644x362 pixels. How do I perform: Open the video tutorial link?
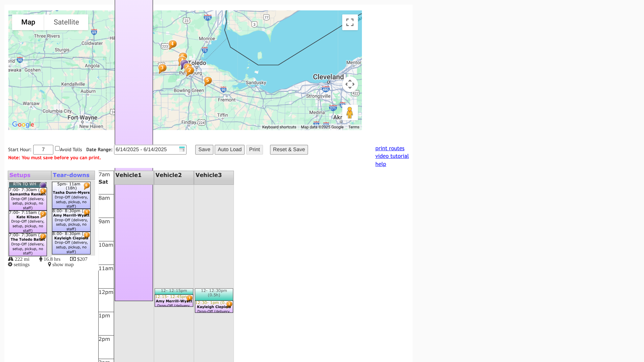pos(392,156)
